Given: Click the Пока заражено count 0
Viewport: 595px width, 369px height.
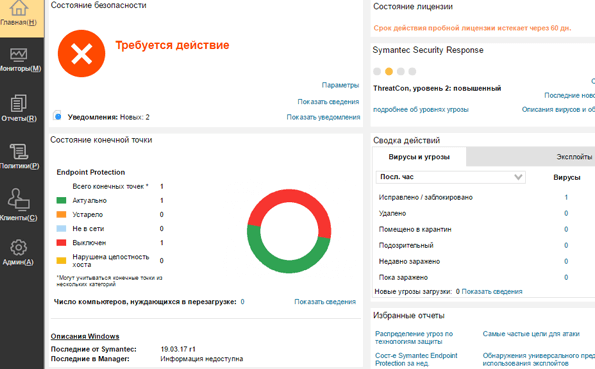Looking at the screenshot, I should pos(566,278).
